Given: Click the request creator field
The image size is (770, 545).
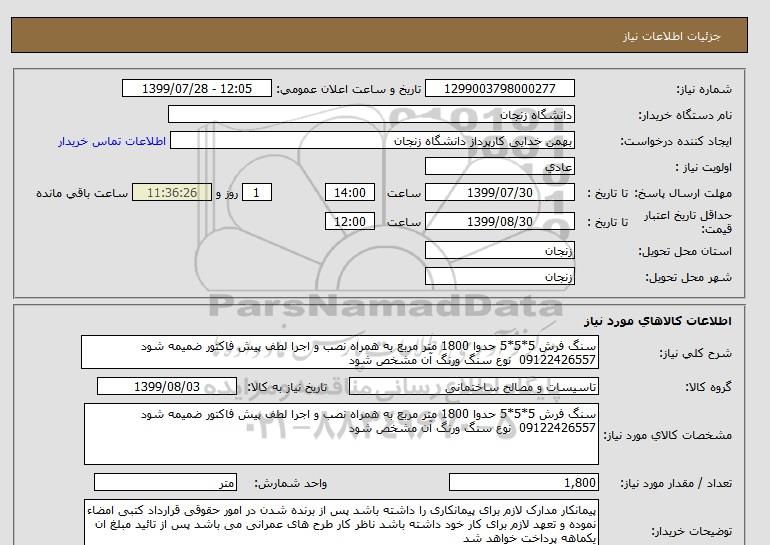Looking at the screenshot, I should coord(372,140).
